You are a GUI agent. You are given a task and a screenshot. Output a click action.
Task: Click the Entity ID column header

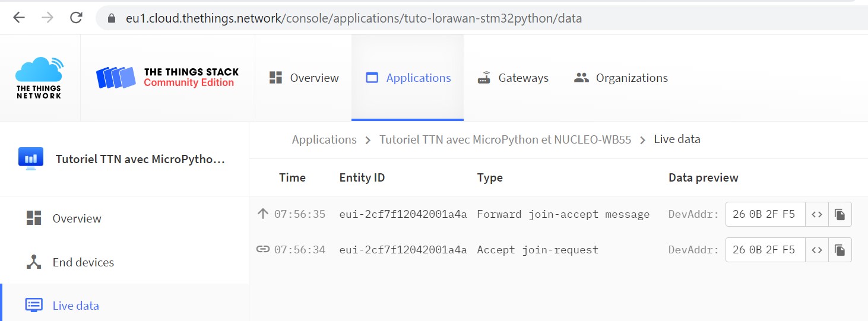[x=362, y=177]
